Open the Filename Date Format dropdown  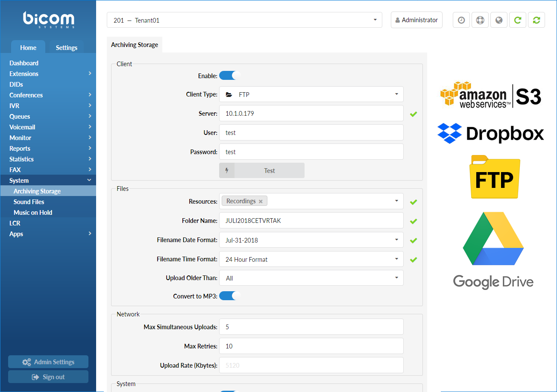click(311, 240)
